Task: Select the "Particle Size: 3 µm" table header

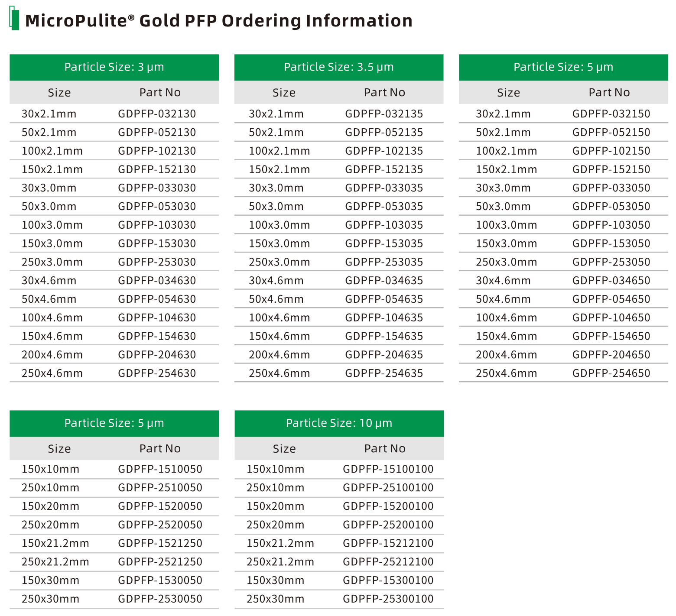Action: pyautogui.click(x=114, y=67)
